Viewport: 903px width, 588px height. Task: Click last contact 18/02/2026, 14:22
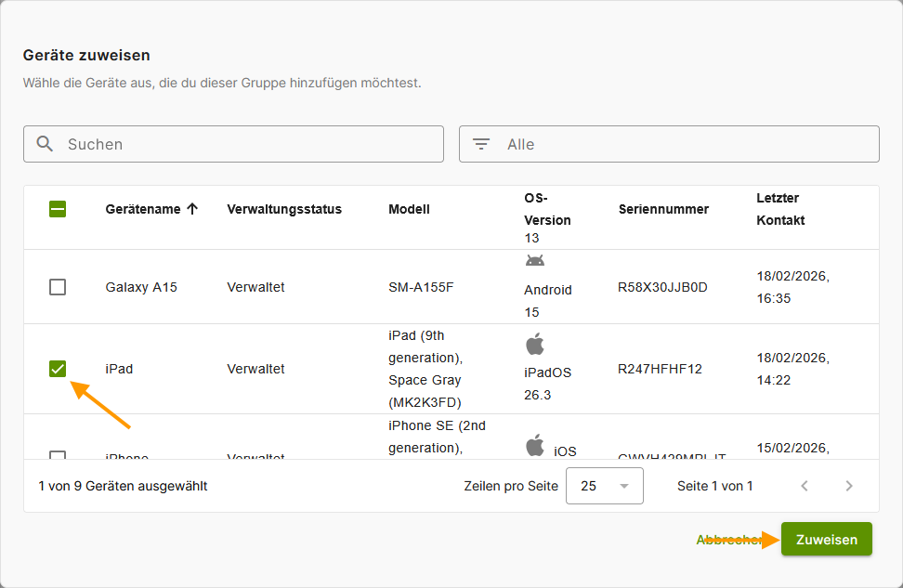pyautogui.click(x=793, y=369)
